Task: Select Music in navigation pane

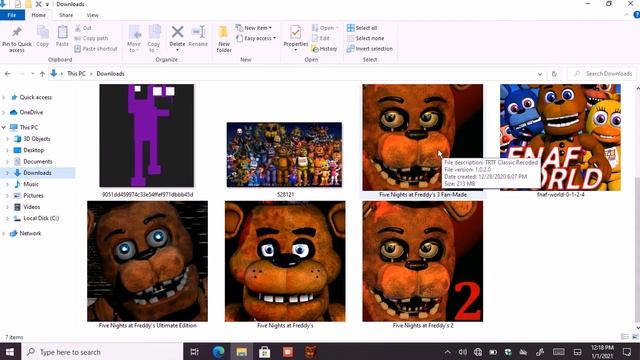Action: pos(31,184)
